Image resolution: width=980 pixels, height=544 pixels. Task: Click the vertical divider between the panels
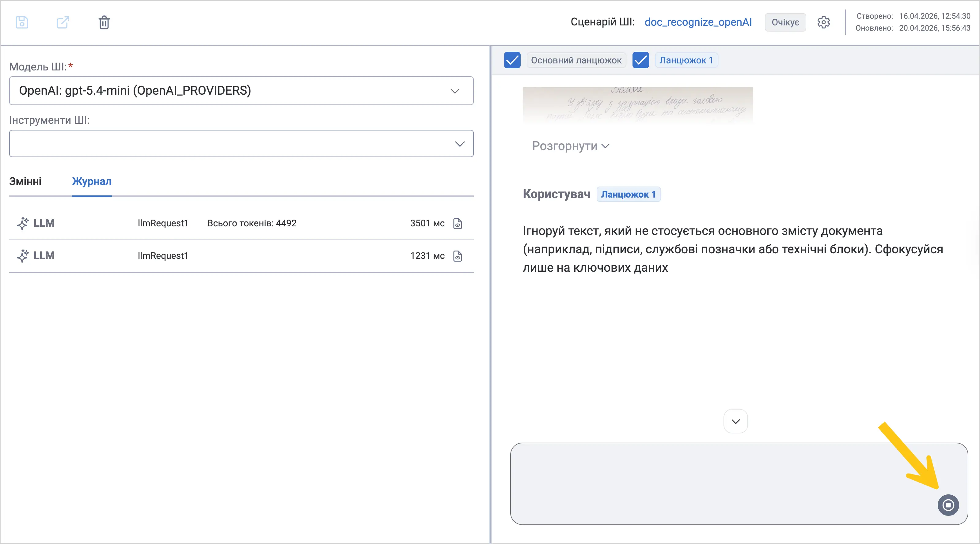click(490, 294)
